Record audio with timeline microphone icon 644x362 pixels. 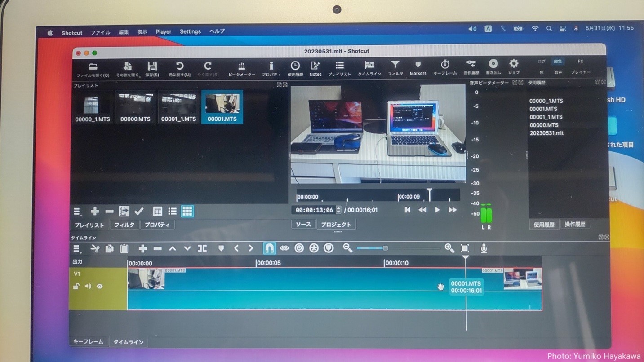tap(484, 248)
